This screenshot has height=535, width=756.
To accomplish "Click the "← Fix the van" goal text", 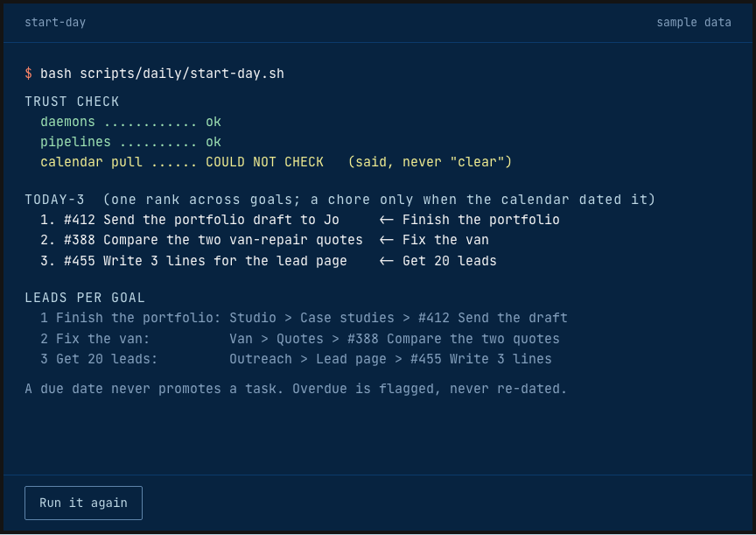I will [x=434, y=240].
